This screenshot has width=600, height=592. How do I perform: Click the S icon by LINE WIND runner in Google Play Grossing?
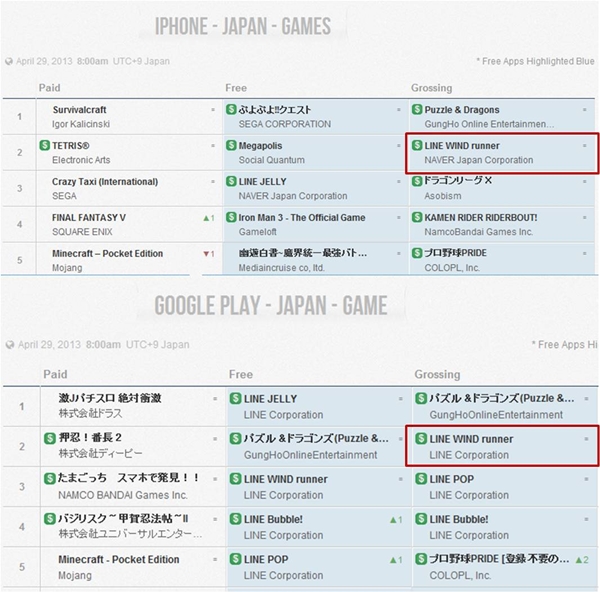tap(421, 439)
